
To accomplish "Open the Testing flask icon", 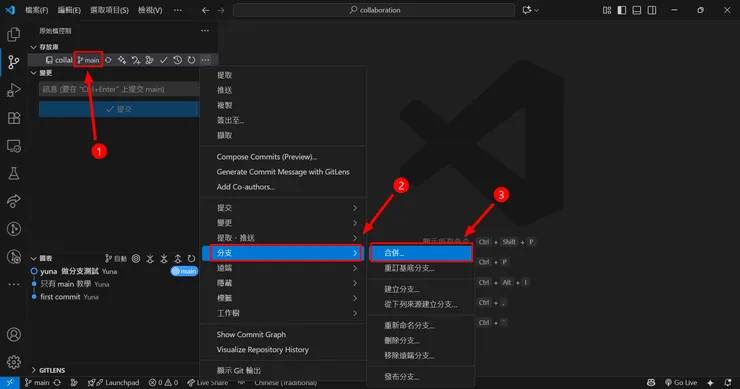I will (14, 173).
